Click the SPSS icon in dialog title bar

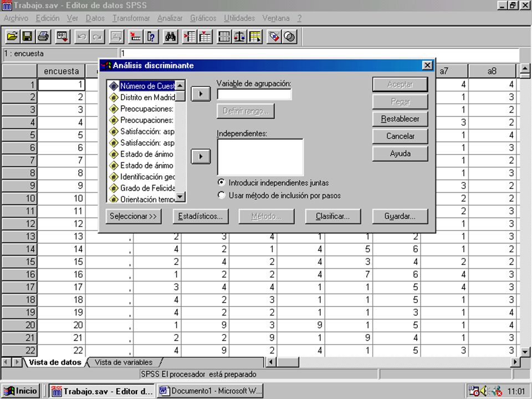pos(106,65)
